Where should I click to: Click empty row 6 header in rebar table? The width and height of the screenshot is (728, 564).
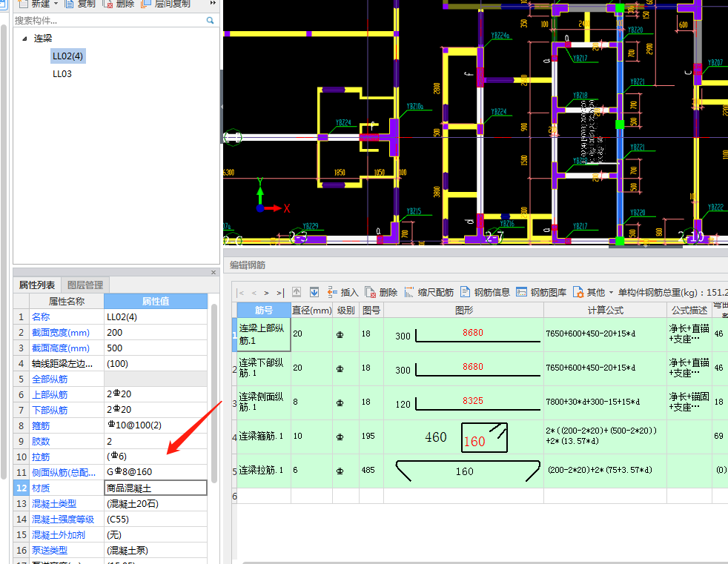pos(234,497)
